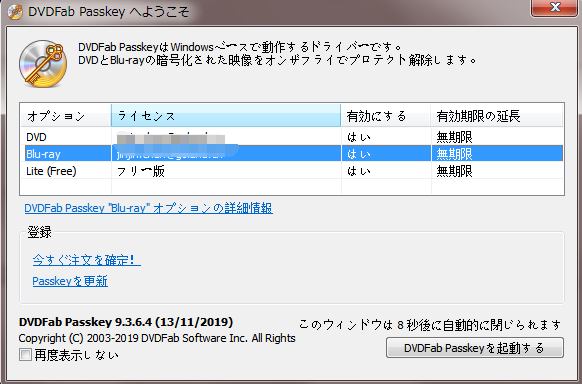The width and height of the screenshot is (582, 384).
Task: Click the 有効にする column header
Action: point(386,116)
